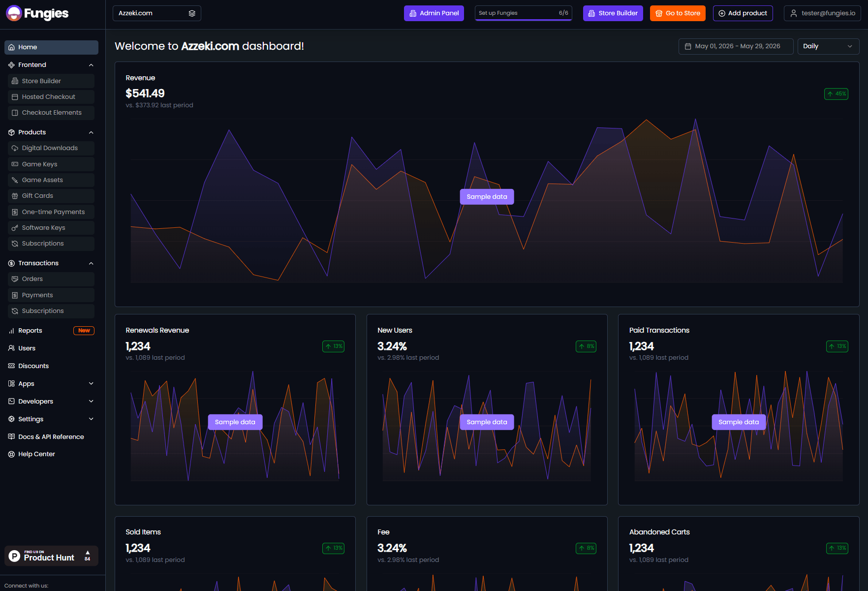Click the Transactions dollar icon

click(x=11, y=263)
